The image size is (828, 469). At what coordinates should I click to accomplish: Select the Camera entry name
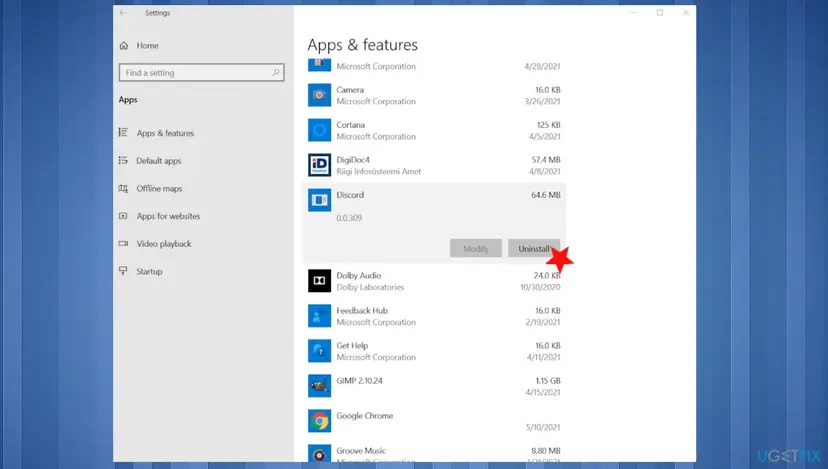350,90
